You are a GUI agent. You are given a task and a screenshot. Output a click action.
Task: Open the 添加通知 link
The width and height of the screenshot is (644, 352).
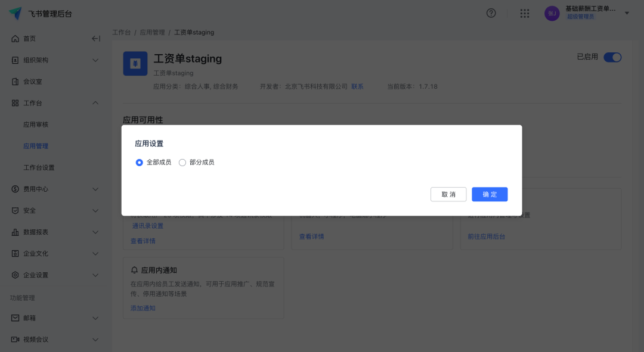click(143, 308)
